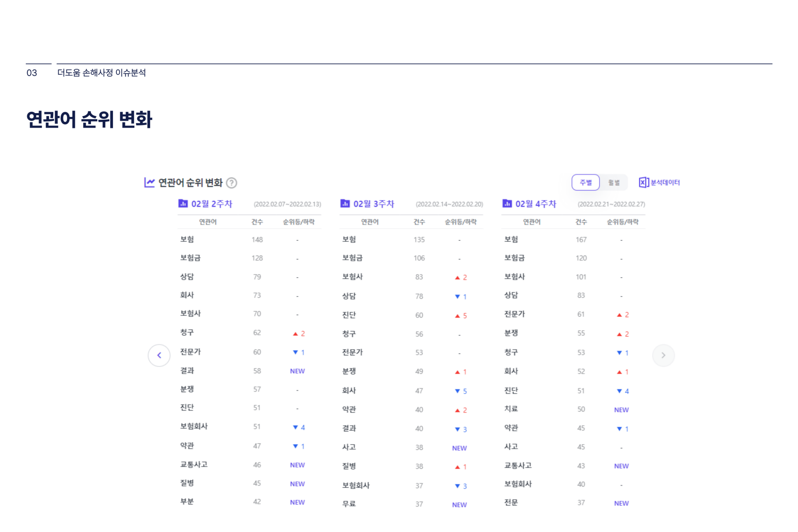Go to next weeks with right arrow

[x=663, y=355]
